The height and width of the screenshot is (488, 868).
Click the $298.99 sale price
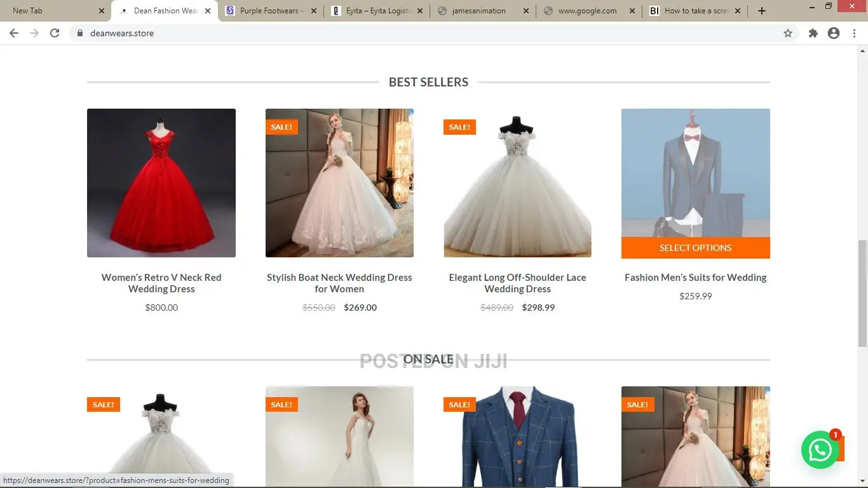coord(538,308)
